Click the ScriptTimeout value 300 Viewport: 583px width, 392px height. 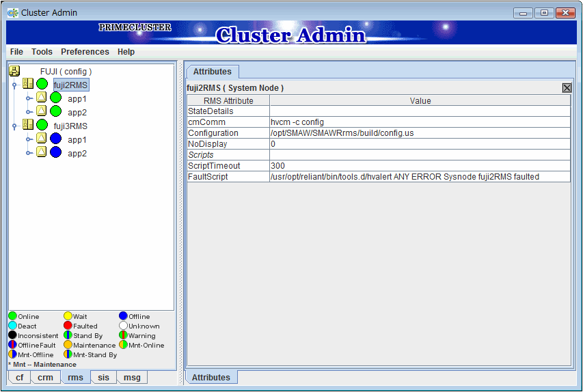click(420, 166)
